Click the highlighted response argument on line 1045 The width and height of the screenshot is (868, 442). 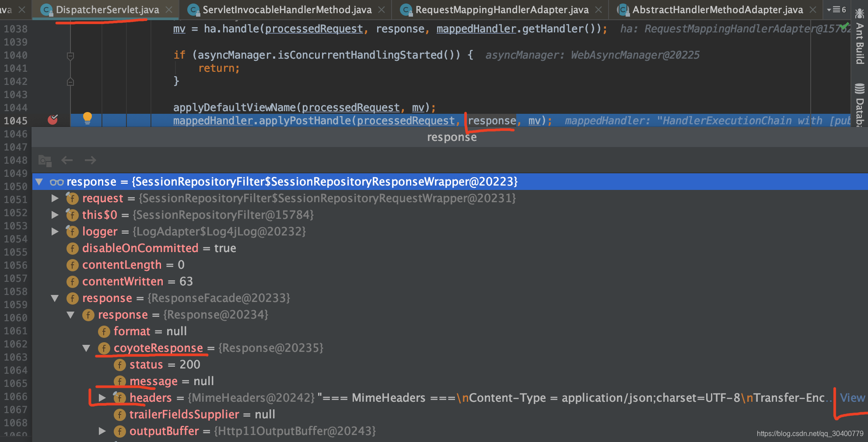492,120
